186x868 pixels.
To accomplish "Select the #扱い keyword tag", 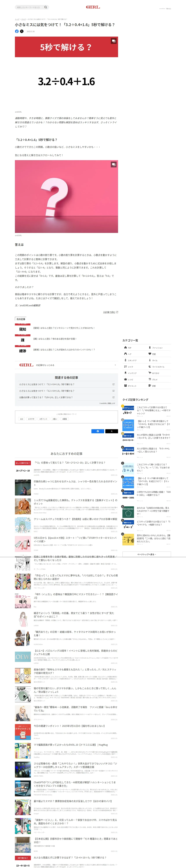I will tap(55, 419).
